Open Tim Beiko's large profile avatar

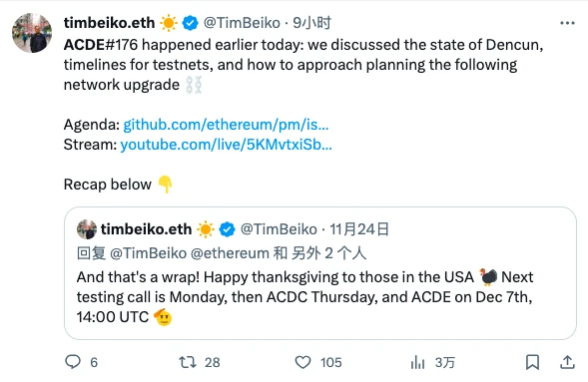32,33
